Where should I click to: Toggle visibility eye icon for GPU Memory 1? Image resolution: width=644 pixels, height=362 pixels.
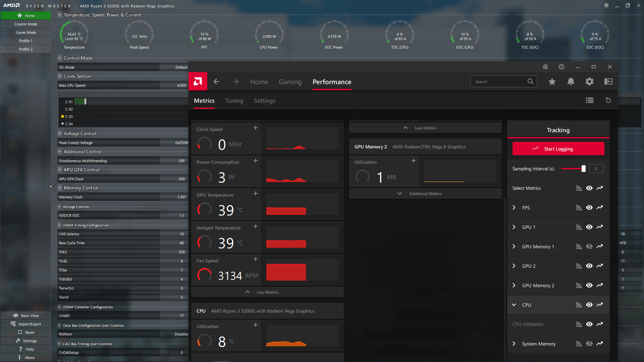point(589,246)
